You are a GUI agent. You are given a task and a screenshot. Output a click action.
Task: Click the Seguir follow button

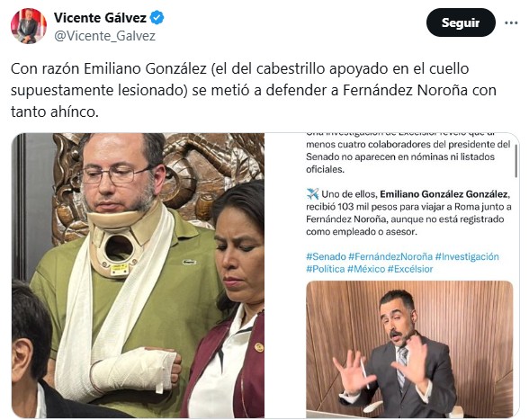pos(461,22)
